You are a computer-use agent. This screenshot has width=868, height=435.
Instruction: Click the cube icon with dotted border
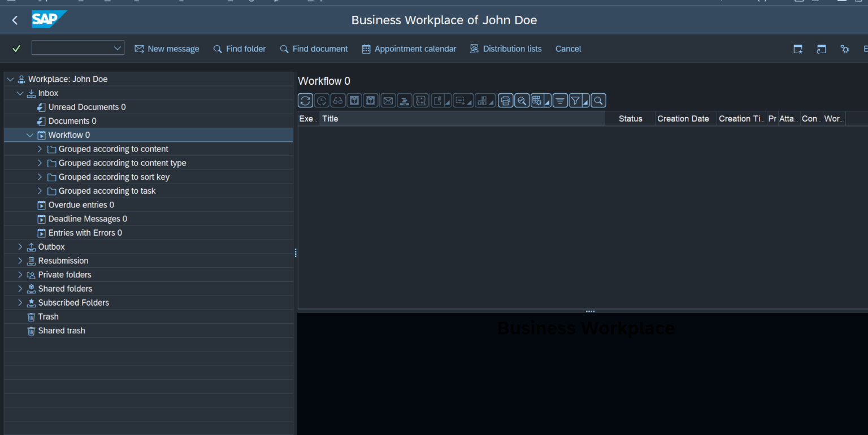371,101
